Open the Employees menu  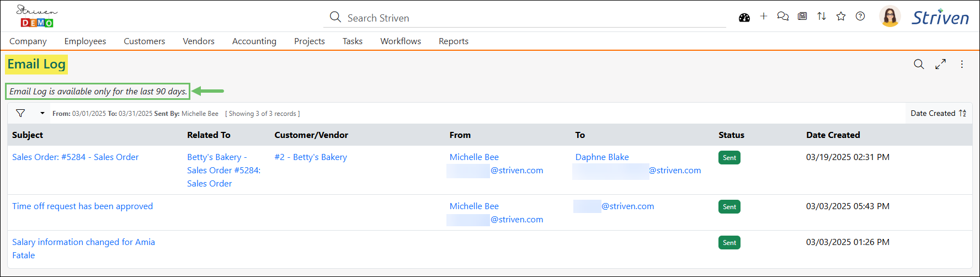click(x=85, y=41)
